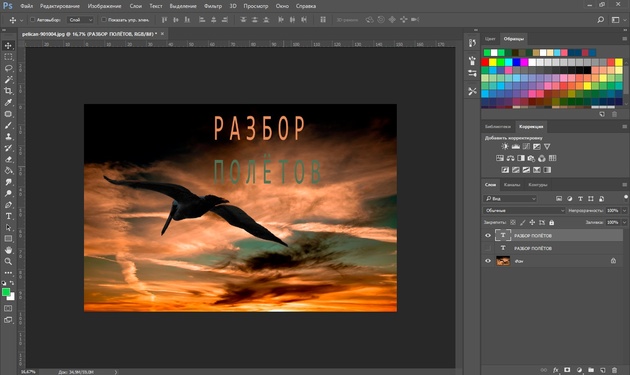Enable the Показать упр. элем. checkbox
The width and height of the screenshot is (630, 375).
click(104, 19)
